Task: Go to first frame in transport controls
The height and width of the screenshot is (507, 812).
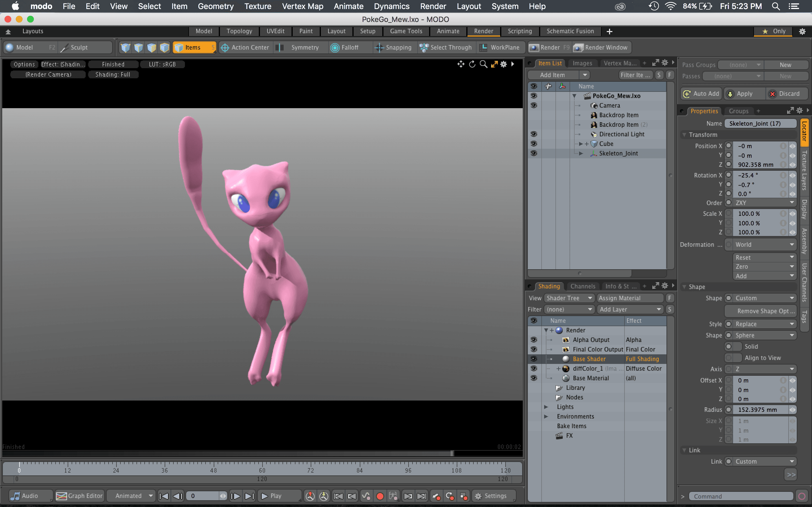Action: 164,496
